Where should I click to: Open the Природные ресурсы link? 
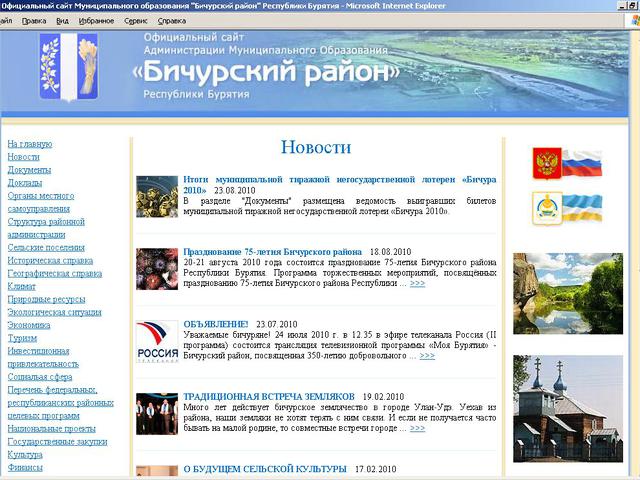click(47, 299)
